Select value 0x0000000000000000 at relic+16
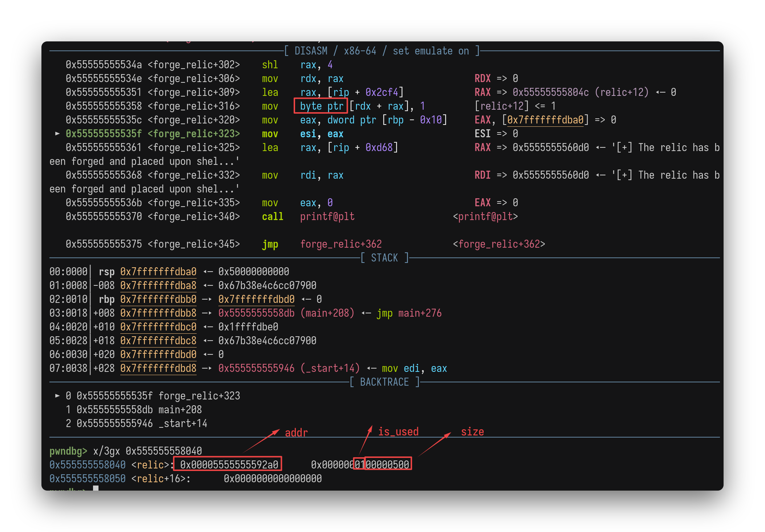Image resolution: width=765 pixels, height=532 pixels. tap(273, 479)
